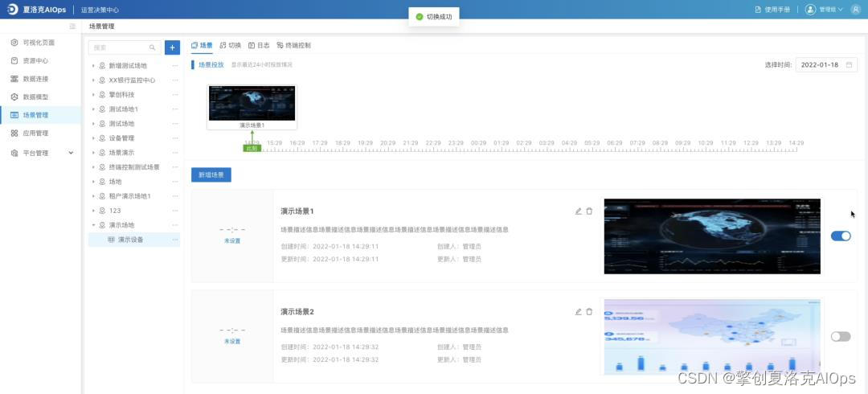Open more options for 演示设备

point(175,240)
